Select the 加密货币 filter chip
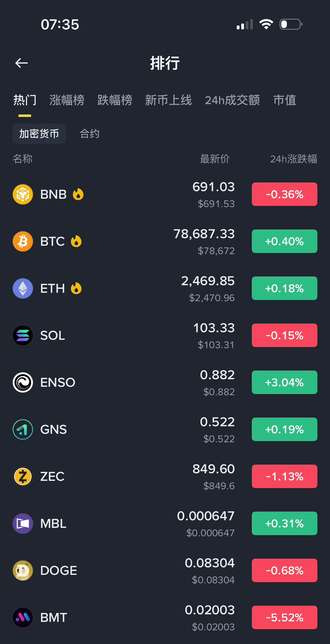Screen dimensions: 330x644 pyautogui.click(x=39, y=133)
